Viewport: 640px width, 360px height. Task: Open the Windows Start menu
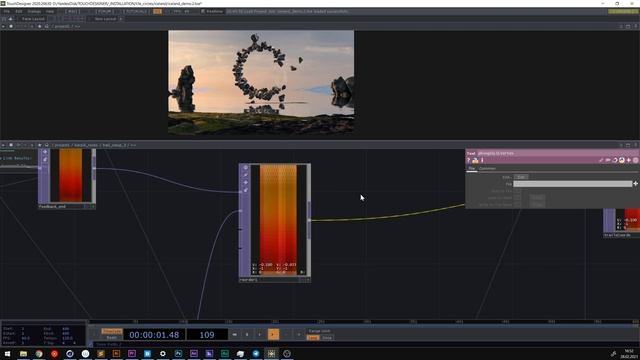(7, 353)
